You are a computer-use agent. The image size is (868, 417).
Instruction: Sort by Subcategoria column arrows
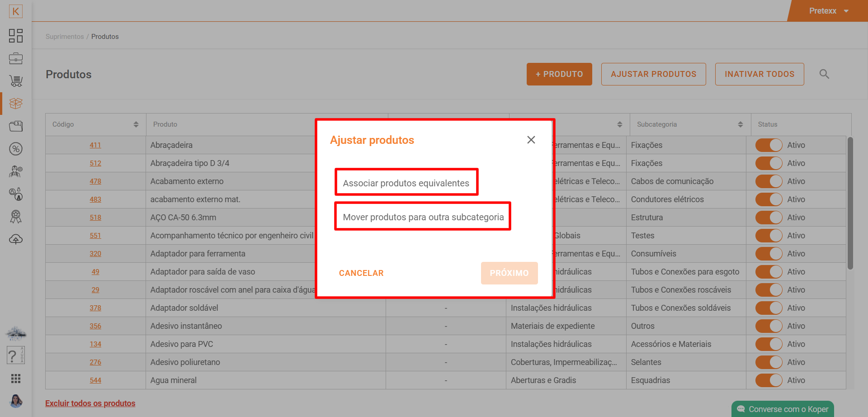[x=740, y=124]
